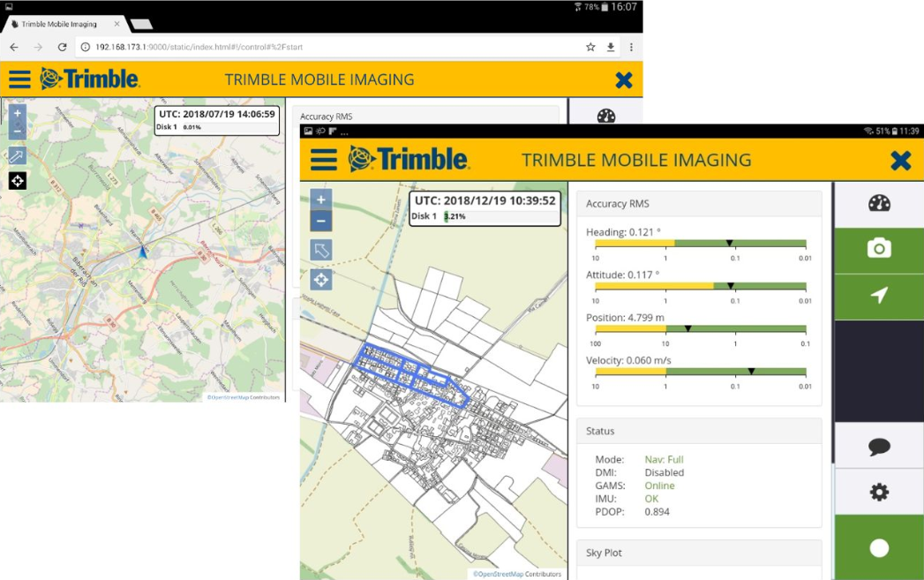
Task: Center back map with black crosshair button
Action: pos(17,181)
